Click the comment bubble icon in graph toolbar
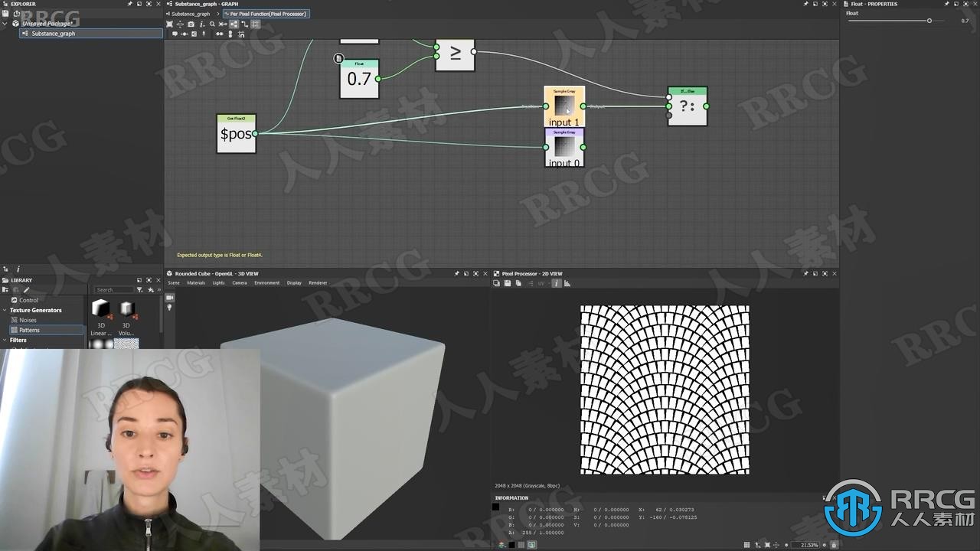980x551 pixels. coord(175,34)
